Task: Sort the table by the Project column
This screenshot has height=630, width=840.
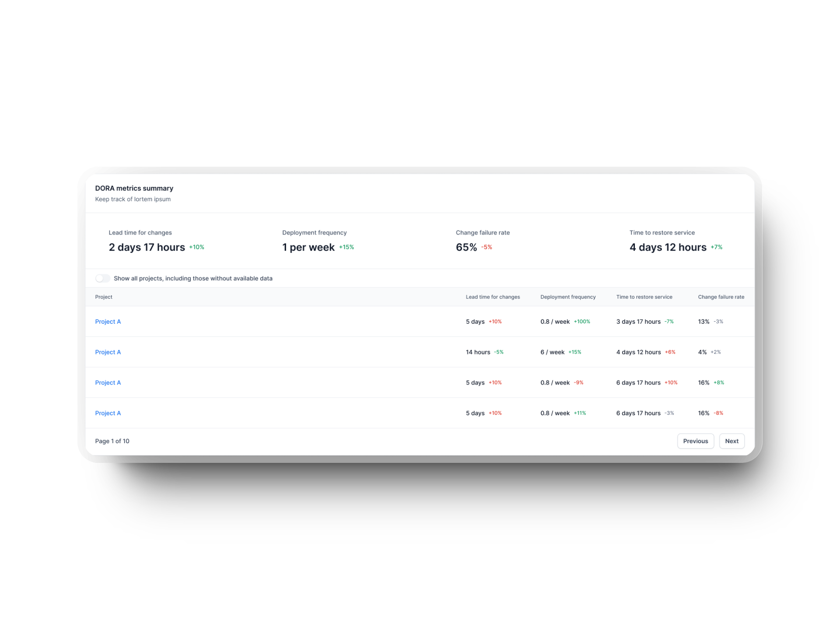Action: click(104, 297)
